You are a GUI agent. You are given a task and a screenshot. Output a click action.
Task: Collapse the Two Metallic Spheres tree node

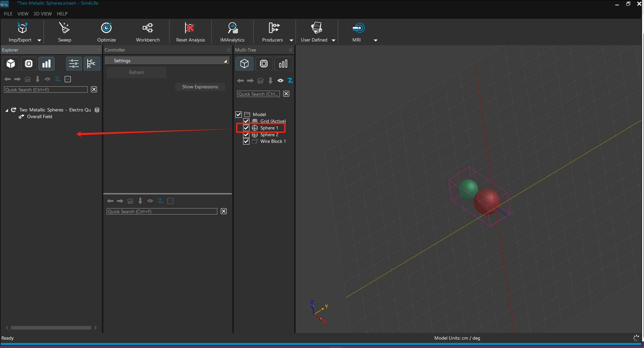point(7,110)
